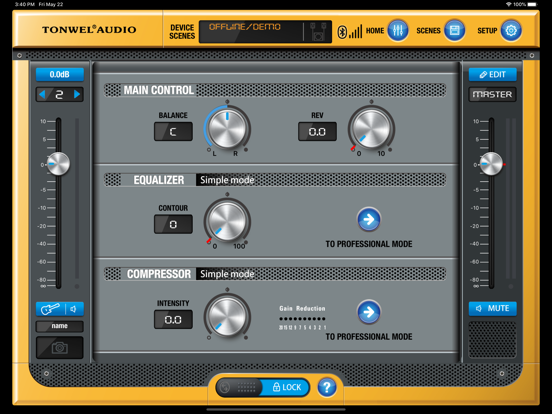Image resolution: width=552 pixels, height=414 pixels.
Task: Click compressor TO PROFESSIONAL MODE text
Action: [369, 337]
